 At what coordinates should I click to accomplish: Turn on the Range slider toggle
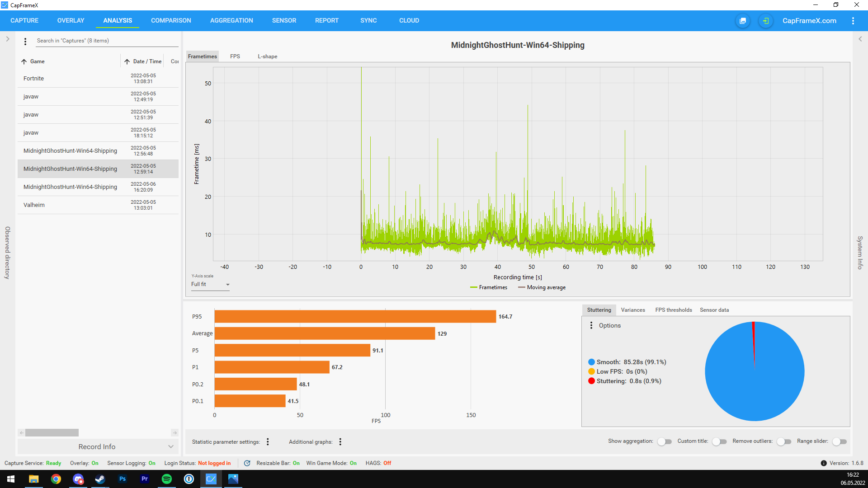pos(839,441)
